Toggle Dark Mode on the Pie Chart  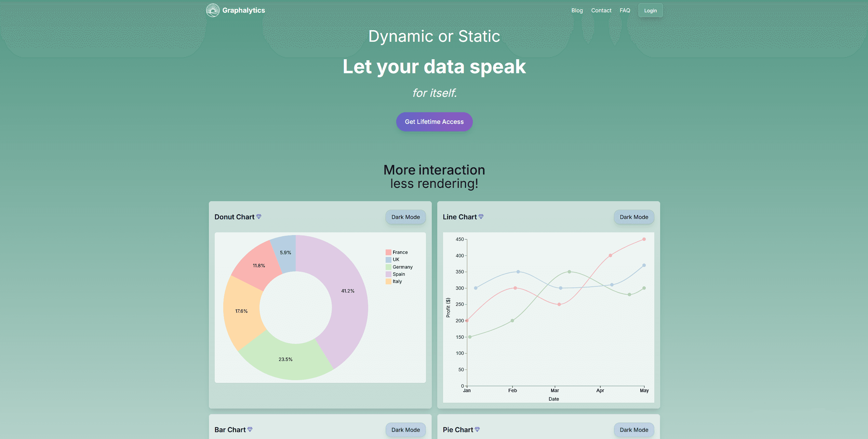tap(633, 430)
